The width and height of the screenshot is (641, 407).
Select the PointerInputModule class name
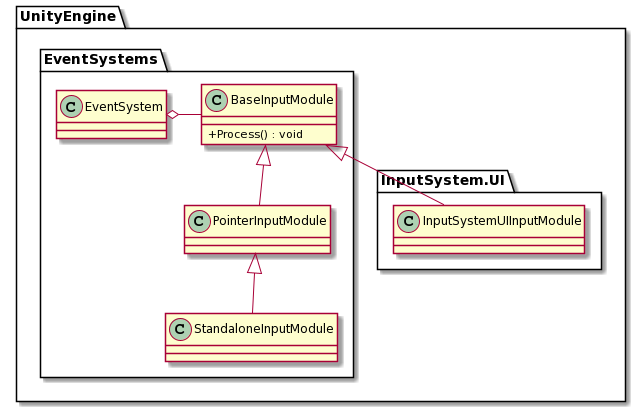pos(269,221)
